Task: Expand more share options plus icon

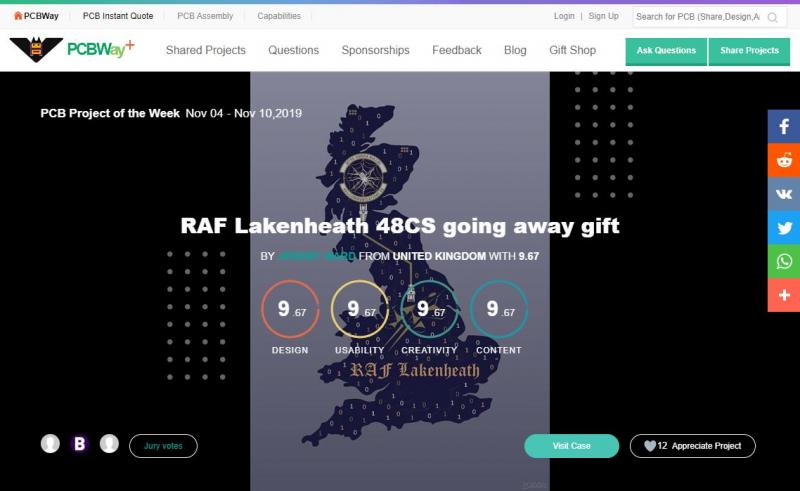Action: pos(784,295)
